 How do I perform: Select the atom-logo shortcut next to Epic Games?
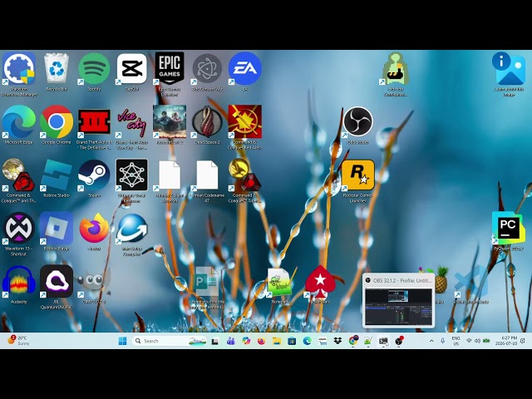(x=207, y=69)
